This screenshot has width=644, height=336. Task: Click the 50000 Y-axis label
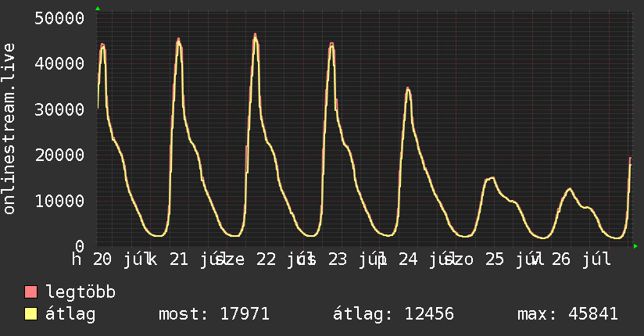coord(59,18)
